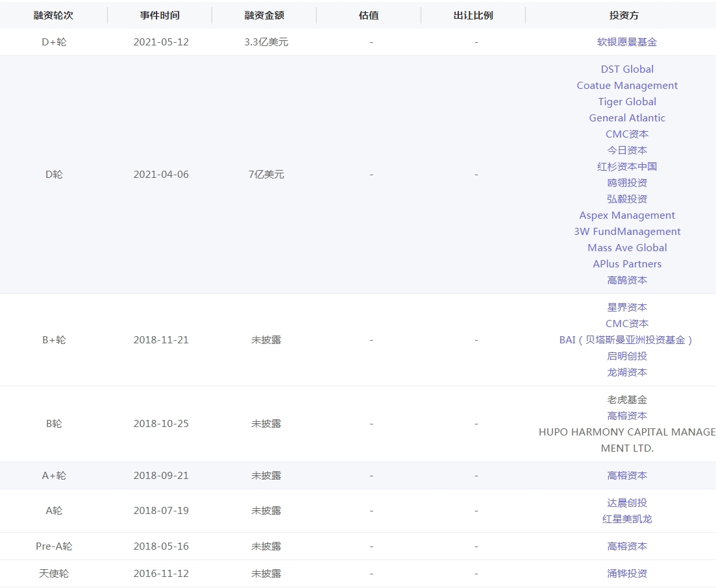The image size is (716, 588).
Task: Select the 7亿美元 amount cell
Action: (x=266, y=175)
